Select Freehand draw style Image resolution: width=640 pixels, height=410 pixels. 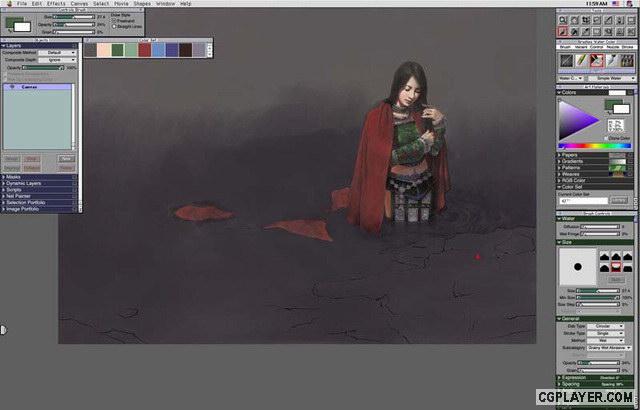pos(114,20)
